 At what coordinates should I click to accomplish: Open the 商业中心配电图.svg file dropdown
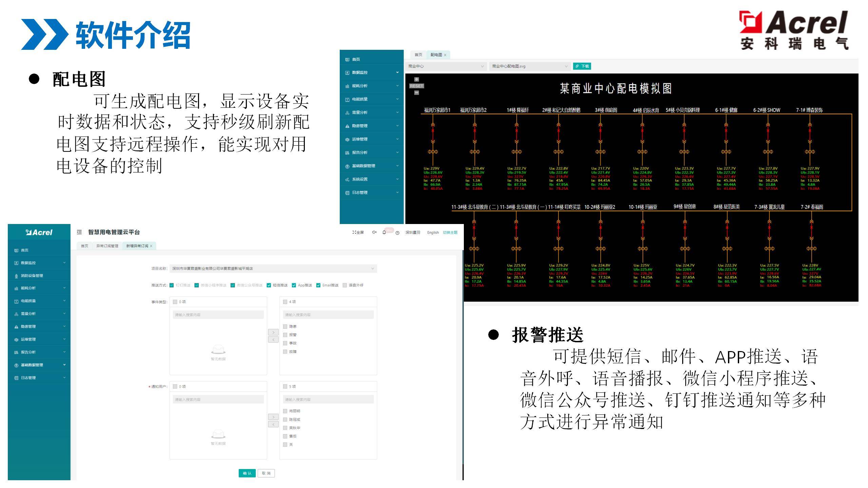point(529,66)
